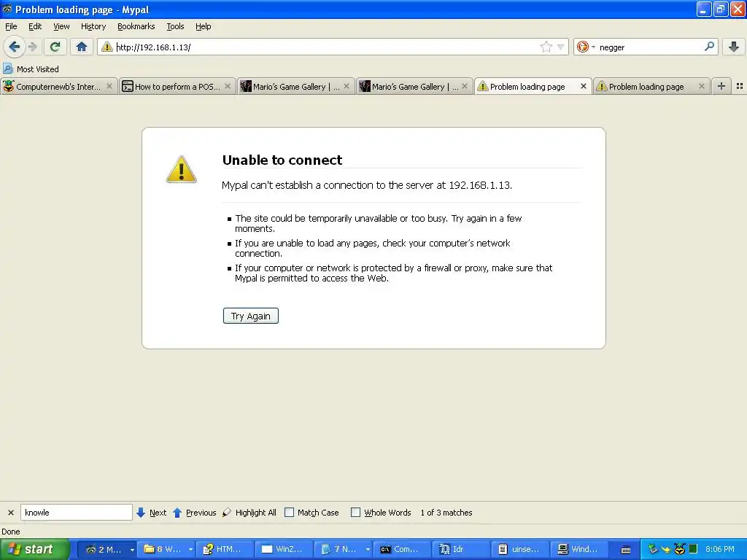Close the Computernewb's Inter... tab
747x560 pixels.
click(109, 86)
